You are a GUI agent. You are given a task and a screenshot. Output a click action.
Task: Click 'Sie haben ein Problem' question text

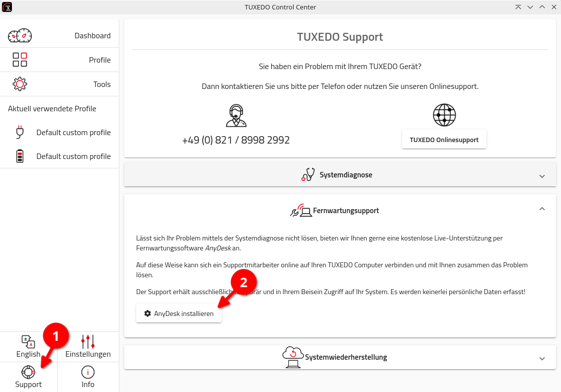(340, 66)
